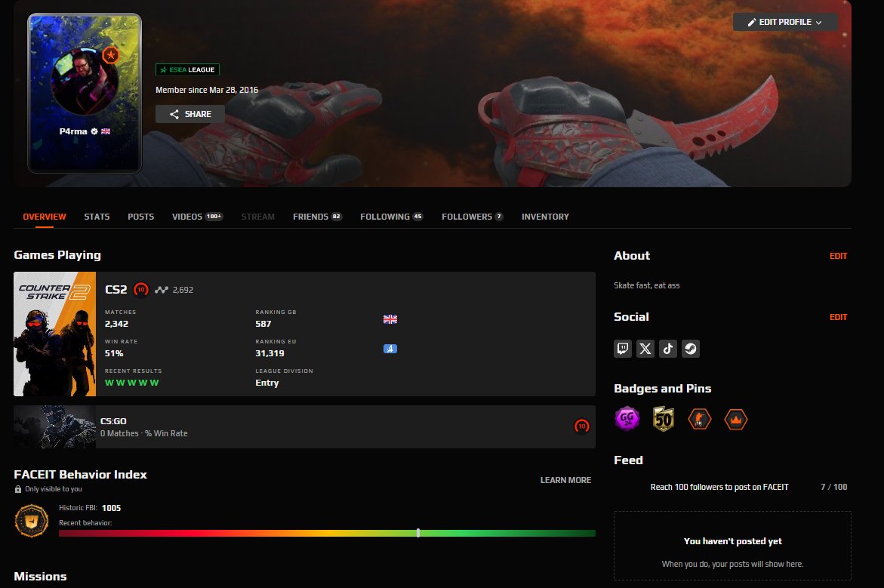Select the disabled Stream tab
Image resolution: width=884 pixels, height=588 pixels.
(x=258, y=217)
